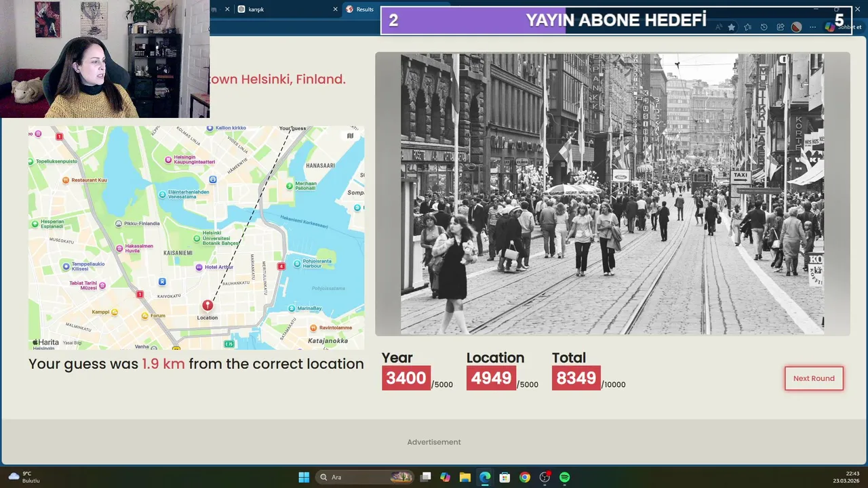
Task: Click the browser share icon
Action: pyautogui.click(x=780, y=27)
